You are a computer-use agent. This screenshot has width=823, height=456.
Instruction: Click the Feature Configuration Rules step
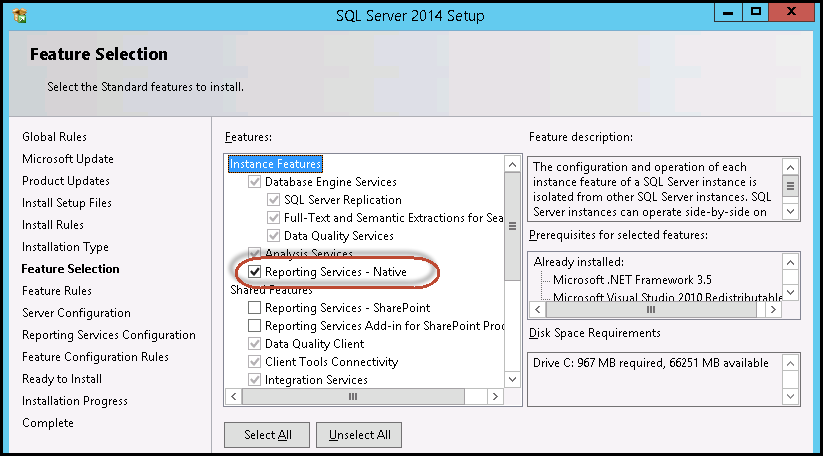96,357
